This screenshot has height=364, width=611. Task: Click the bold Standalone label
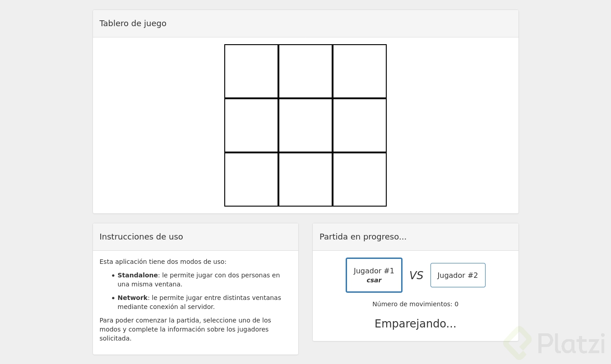(138, 275)
